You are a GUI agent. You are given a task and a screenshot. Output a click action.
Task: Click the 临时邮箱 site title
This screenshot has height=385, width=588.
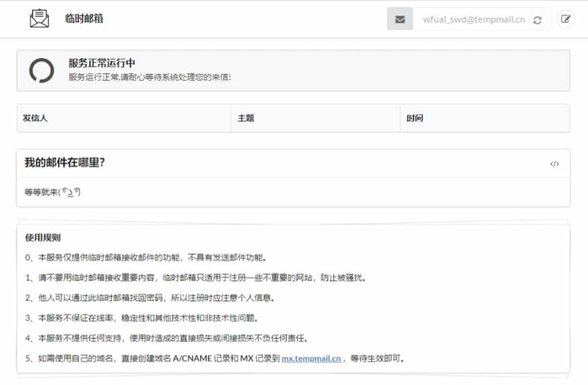tap(84, 18)
